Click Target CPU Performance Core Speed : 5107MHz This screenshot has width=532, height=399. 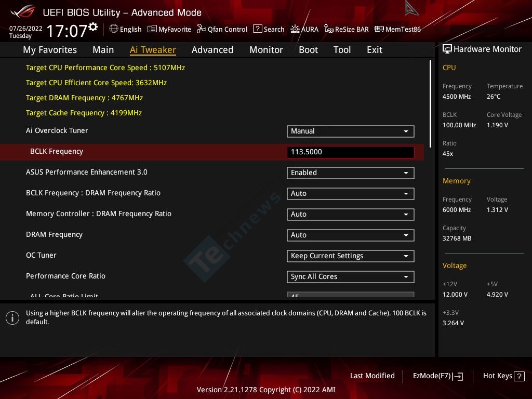tap(105, 68)
